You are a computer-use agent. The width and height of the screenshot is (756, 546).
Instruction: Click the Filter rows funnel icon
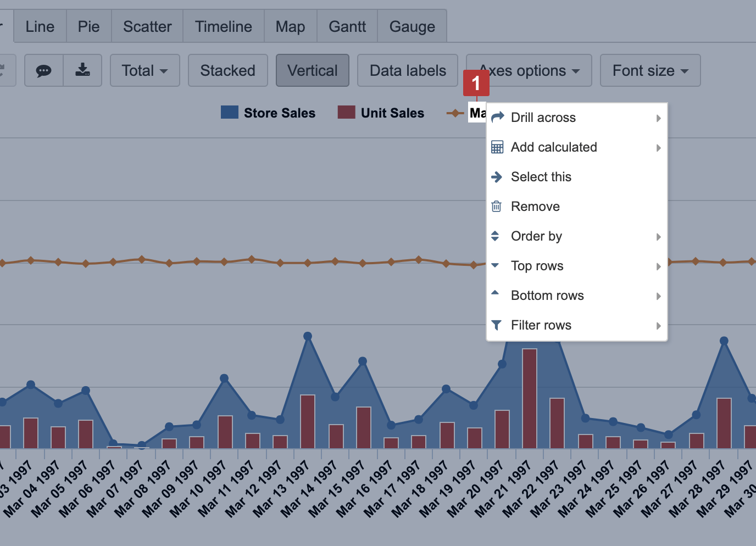(497, 325)
